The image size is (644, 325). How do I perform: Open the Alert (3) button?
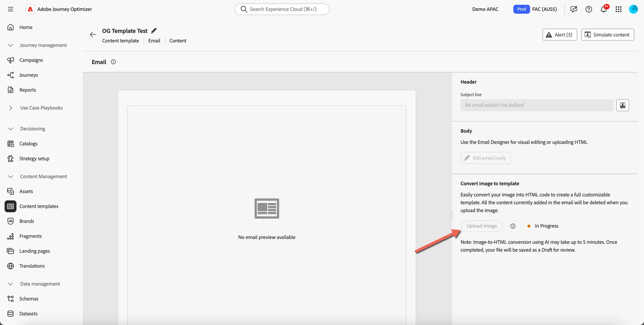coord(560,35)
